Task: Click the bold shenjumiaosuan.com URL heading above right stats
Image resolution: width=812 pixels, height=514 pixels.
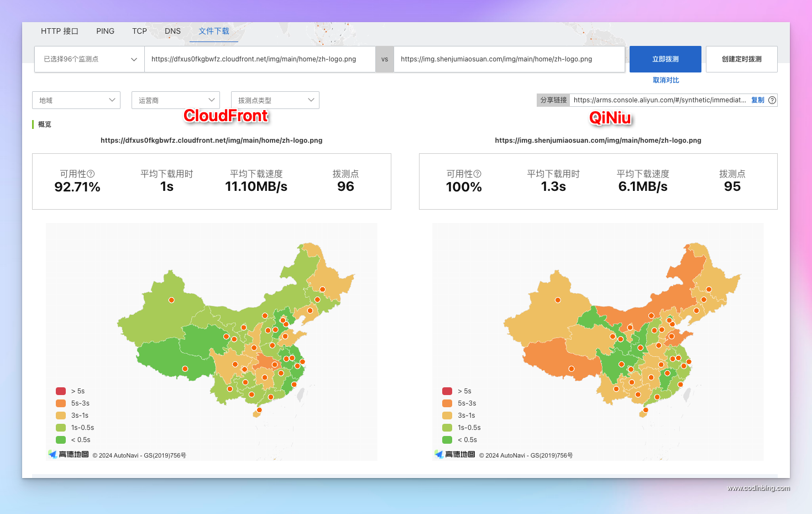Action: coord(598,141)
